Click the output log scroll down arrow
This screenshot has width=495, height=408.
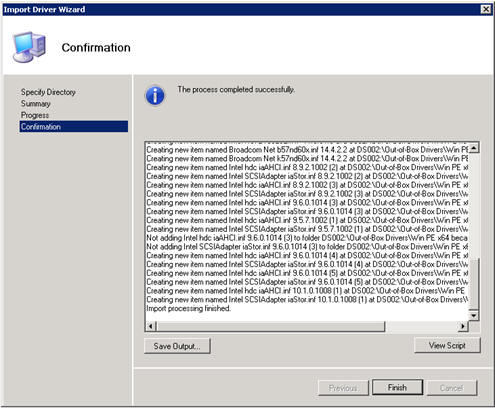coord(474,315)
